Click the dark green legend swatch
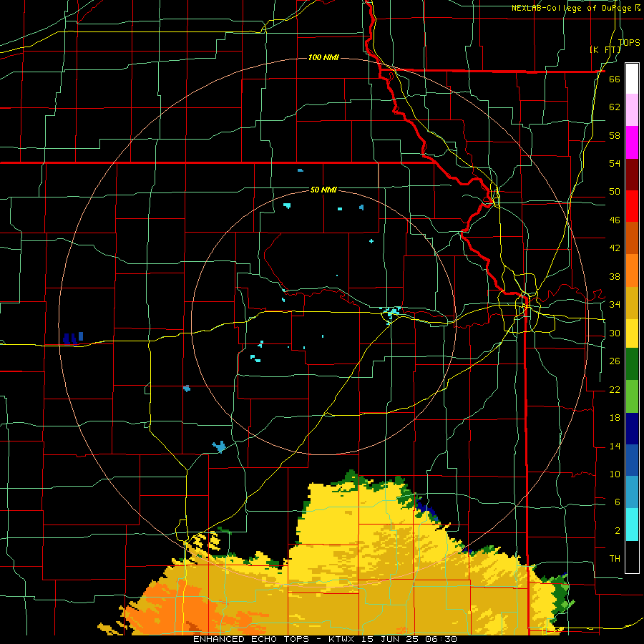644x644 pixels. click(632, 364)
